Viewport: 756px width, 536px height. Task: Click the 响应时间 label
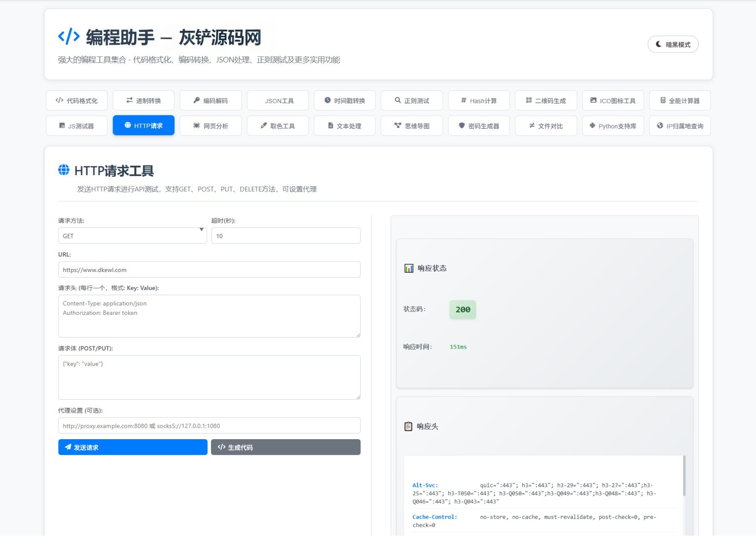[x=418, y=347]
